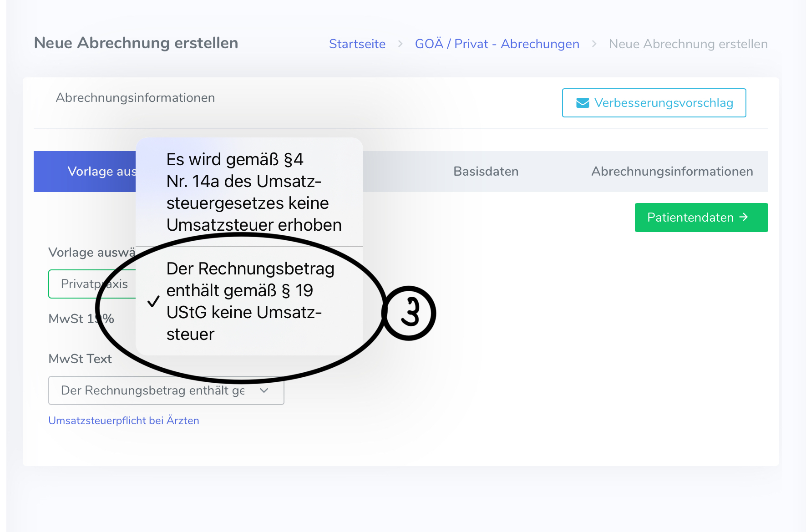Switch to the Basisdaten tab

click(x=486, y=172)
